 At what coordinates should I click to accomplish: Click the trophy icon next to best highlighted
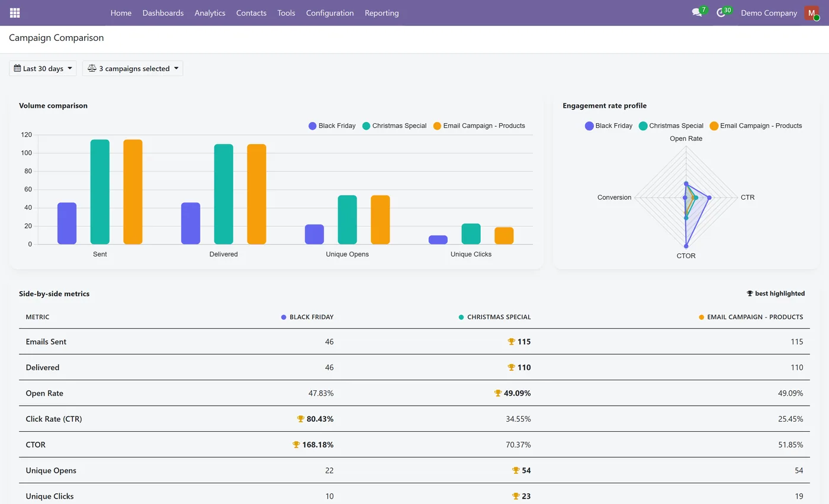(750, 293)
